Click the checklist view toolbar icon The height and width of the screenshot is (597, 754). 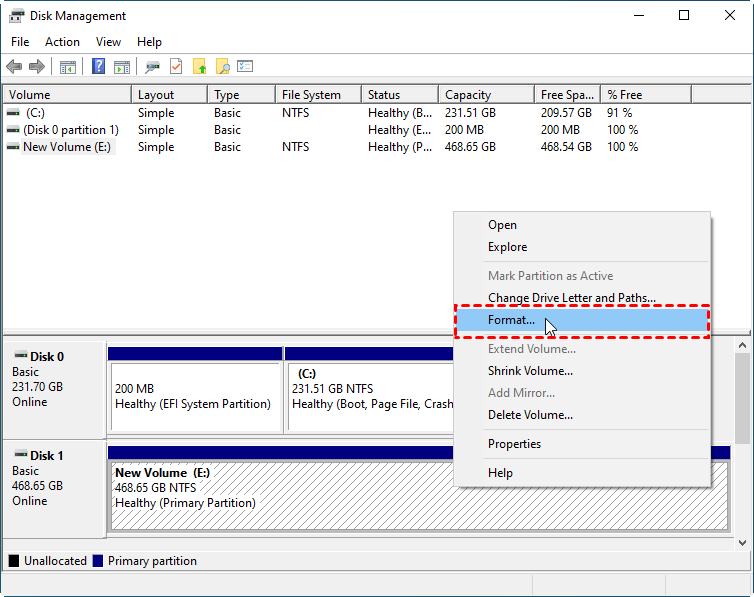click(x=245, y=67)
